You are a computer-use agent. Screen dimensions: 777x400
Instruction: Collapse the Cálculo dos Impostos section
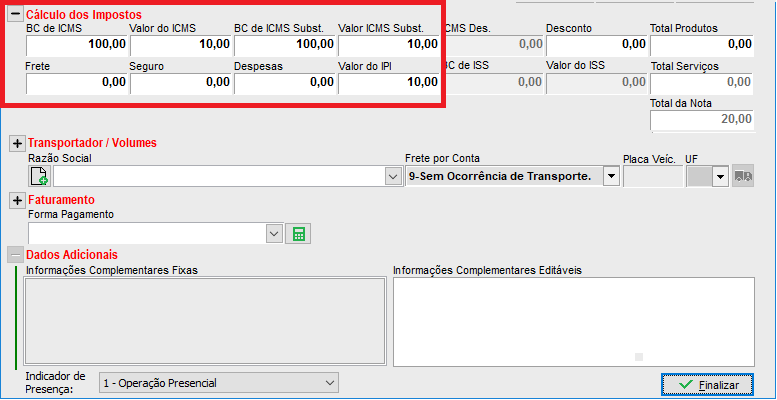[x=16, y=15]
